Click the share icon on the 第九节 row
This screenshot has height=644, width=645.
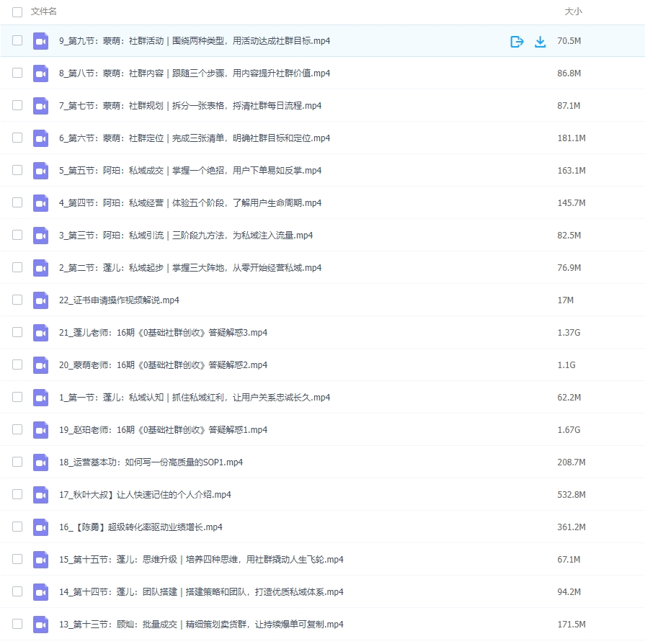pos(516,42)
